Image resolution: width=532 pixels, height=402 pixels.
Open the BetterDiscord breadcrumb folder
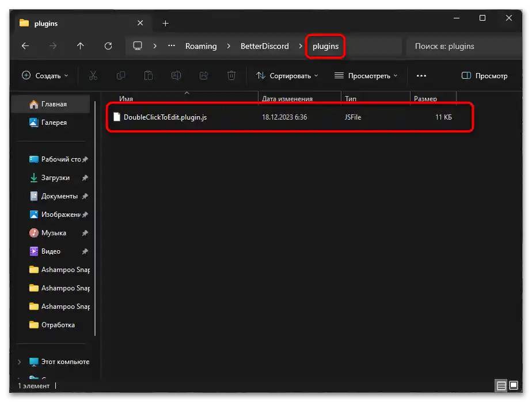tap(265, 46)
